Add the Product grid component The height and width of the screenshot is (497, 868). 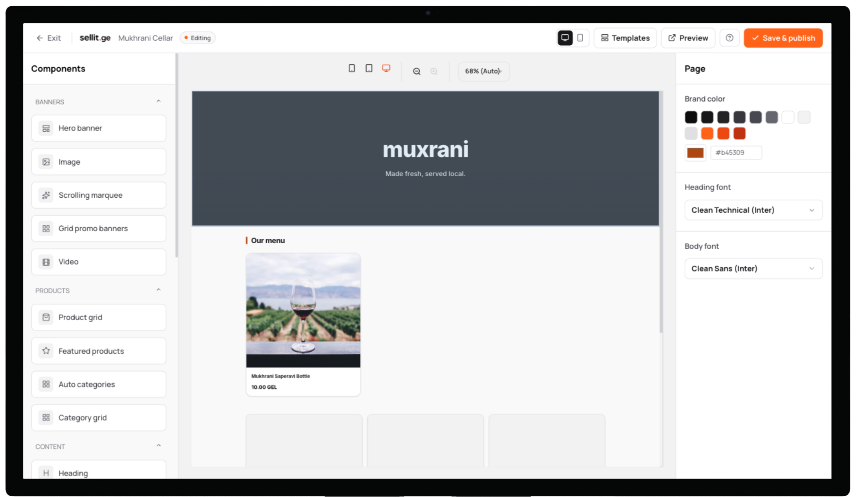[x=99, y=318]
